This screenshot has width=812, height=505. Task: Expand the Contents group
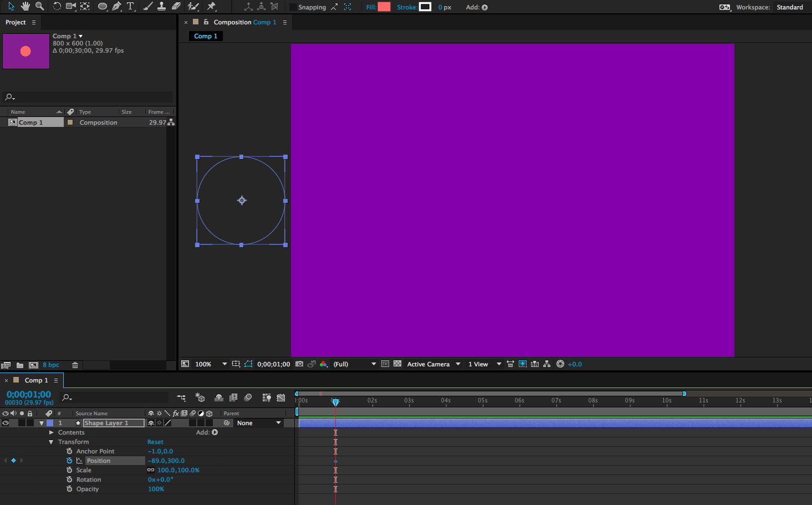pyautogui.click(x=52, y=432)
